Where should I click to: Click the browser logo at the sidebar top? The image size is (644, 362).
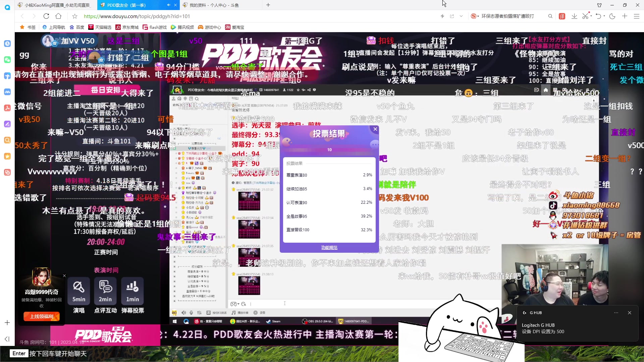pyautogui.click(x=7, y=7)
